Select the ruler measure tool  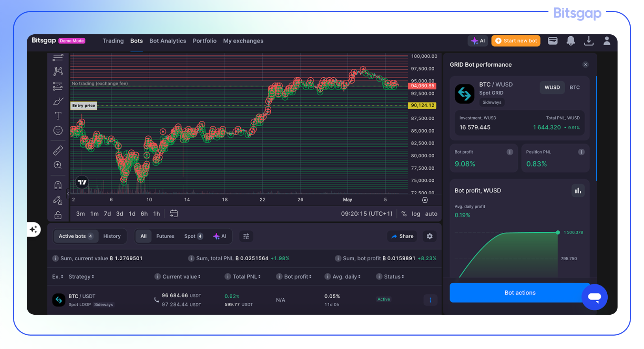58,150
